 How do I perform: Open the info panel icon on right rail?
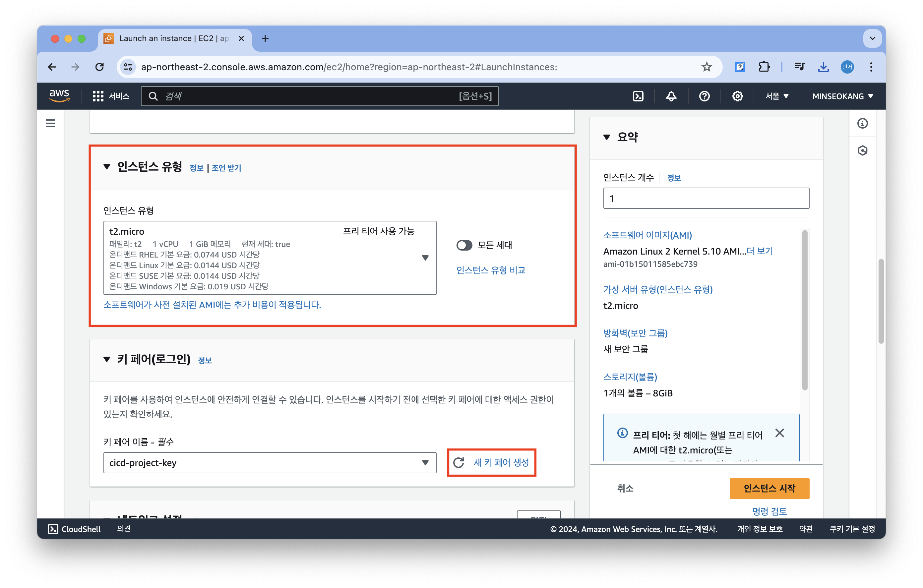[x=862, y=123]
